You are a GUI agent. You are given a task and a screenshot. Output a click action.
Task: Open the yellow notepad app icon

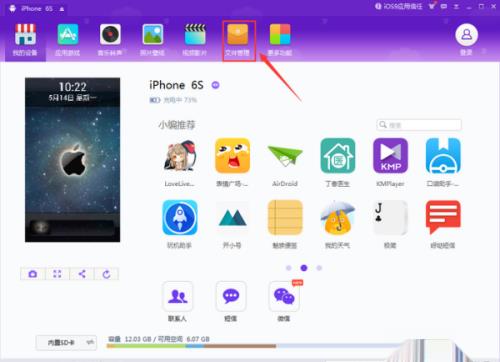point(285,218)
